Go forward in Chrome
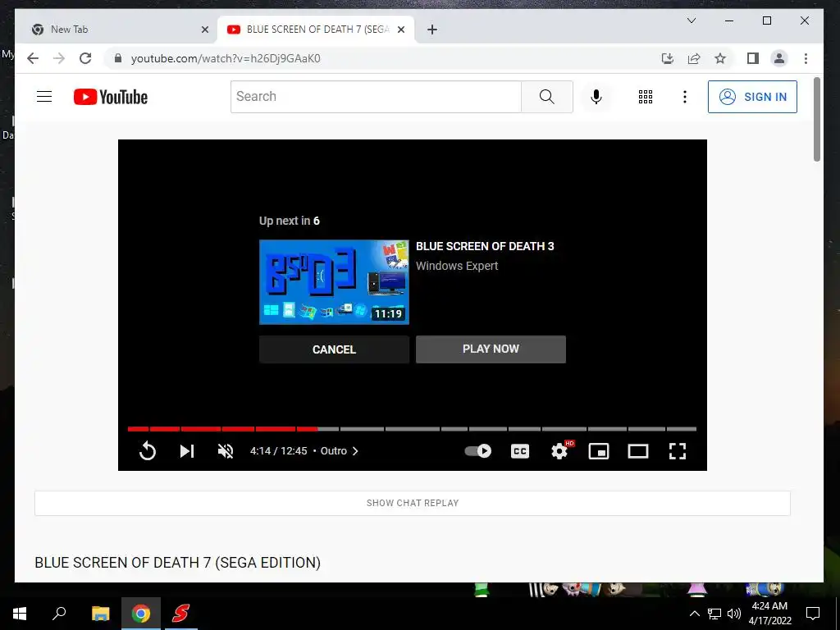 tap(59, 58)
